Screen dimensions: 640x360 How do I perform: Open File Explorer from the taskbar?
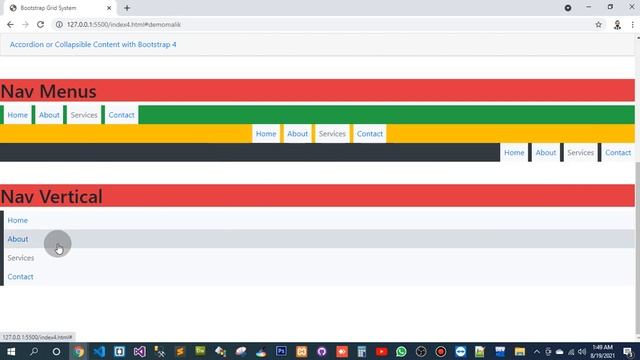[520, 351]
